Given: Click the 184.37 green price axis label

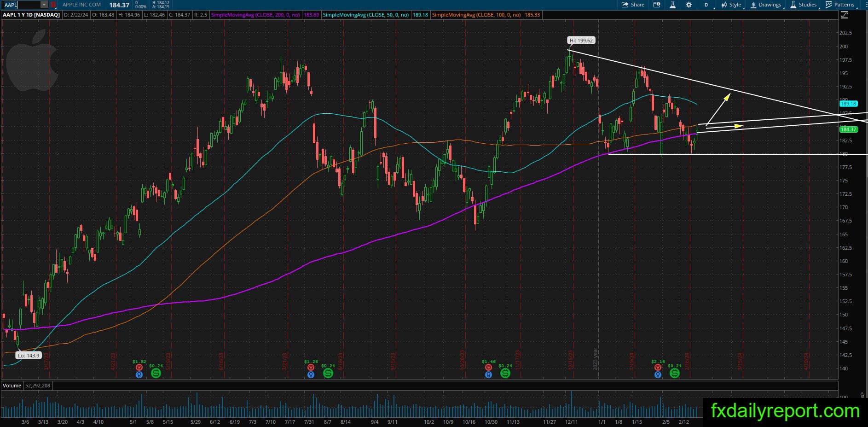Looking at the screenshot, I should pos(848,129).
